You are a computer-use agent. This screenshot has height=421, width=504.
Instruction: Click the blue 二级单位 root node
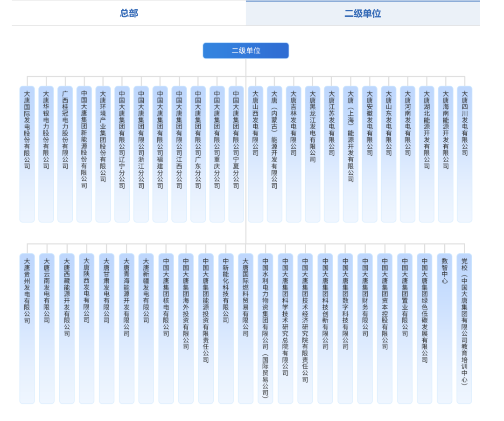pos(246,50)
